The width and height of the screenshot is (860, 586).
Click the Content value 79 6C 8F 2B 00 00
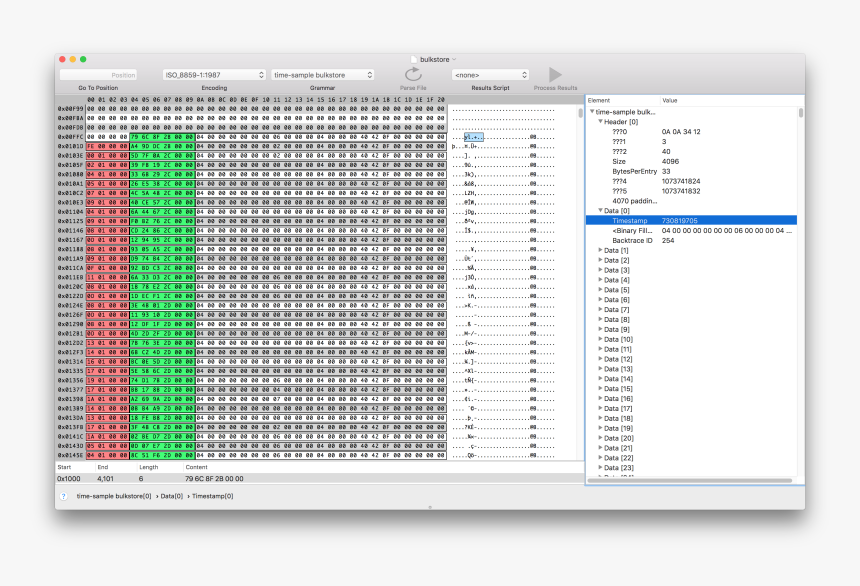(x=214, y=478)
